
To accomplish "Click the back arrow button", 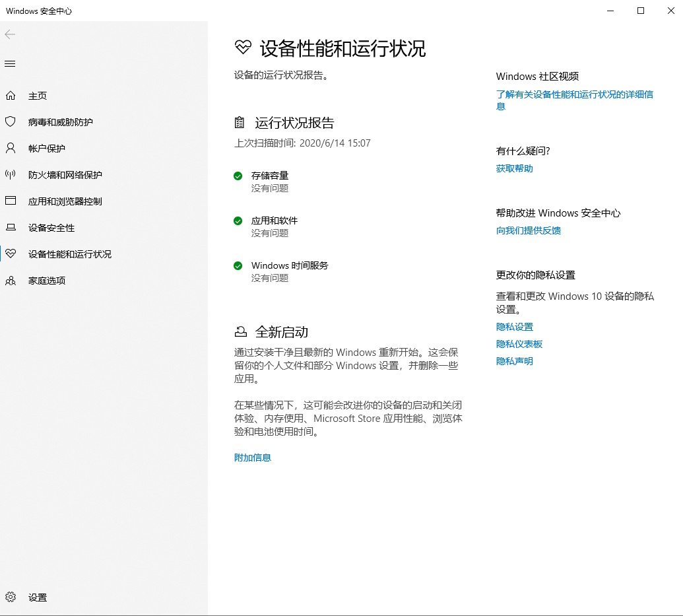I will tap(10, 34).
